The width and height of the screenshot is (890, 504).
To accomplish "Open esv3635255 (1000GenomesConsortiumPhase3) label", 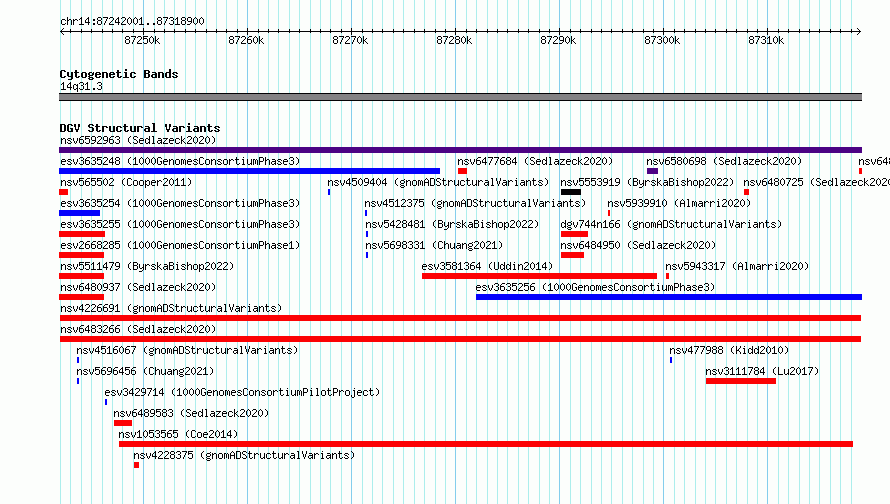I will point(180,224).
